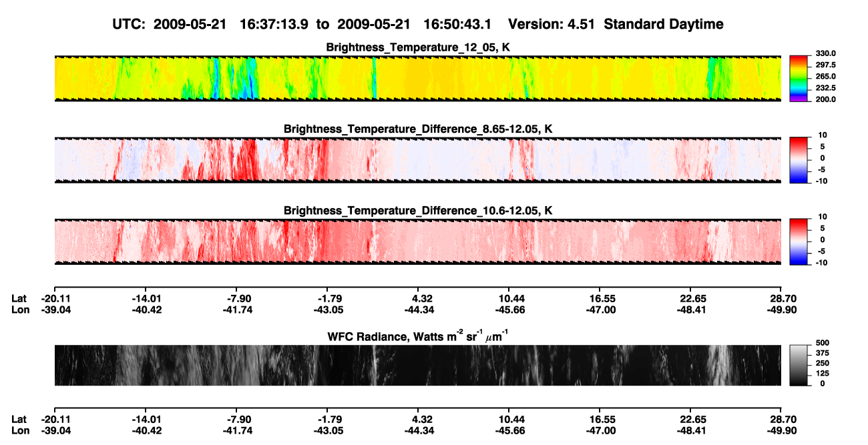Click latitude -1.79 below the WFC Radiance panel
Screen dimensions: 868x445
[327, 420]
